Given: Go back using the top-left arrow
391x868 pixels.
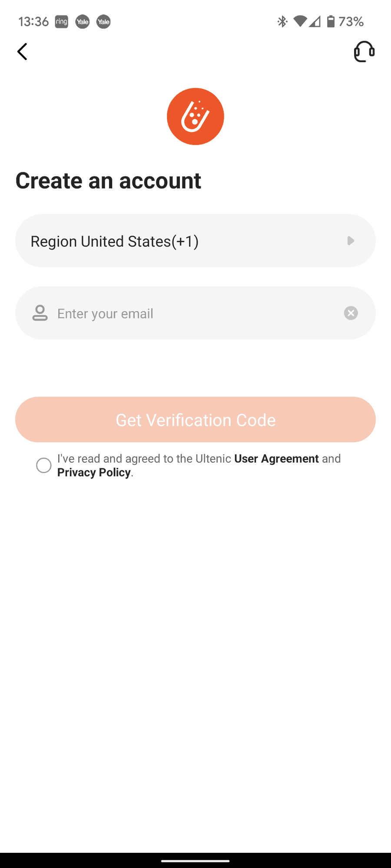Looking at the screenshot, I should (x=22, y=52).
